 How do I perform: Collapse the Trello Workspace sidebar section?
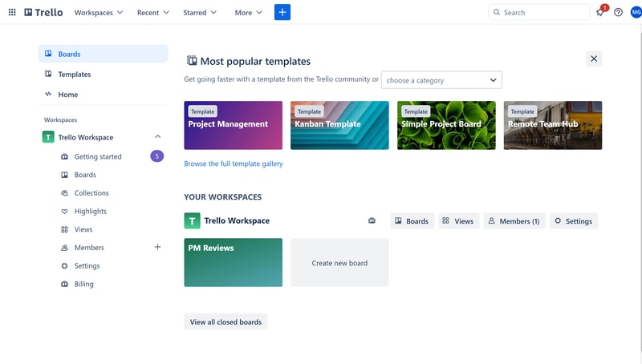(157, 136)
